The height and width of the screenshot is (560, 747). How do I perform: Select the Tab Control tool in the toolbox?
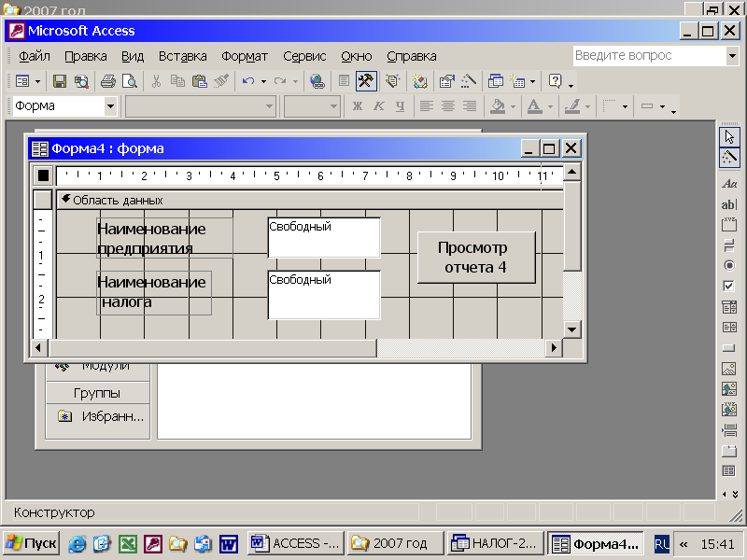pos(729,451)
